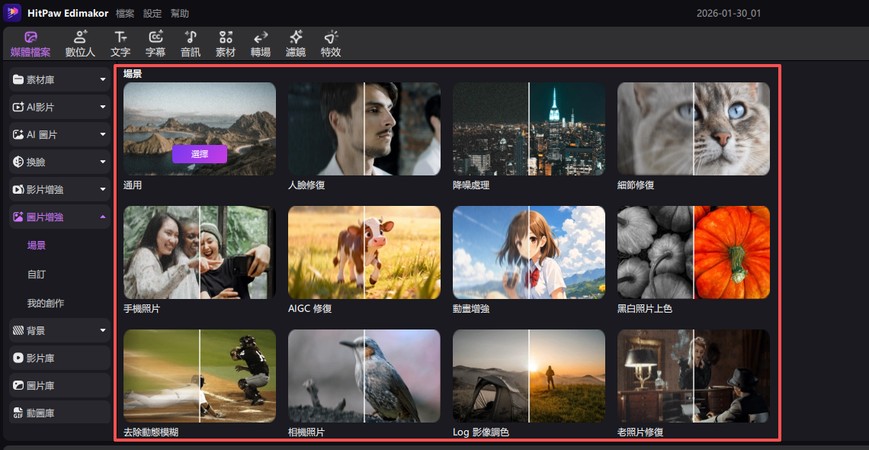Viewport: 869px width, 450px height.
Task: Click the 音訊 audio icon
Action: pos(190,43)
